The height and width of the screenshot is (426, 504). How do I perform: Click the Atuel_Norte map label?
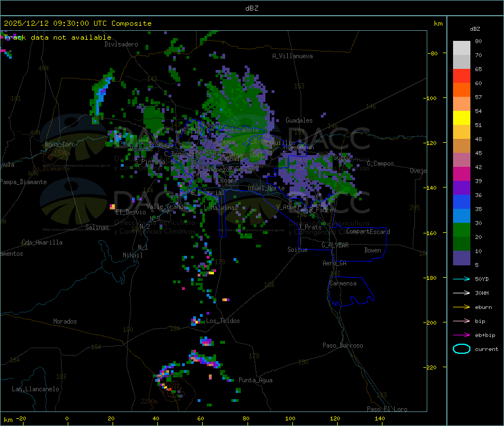coord(266,188)
